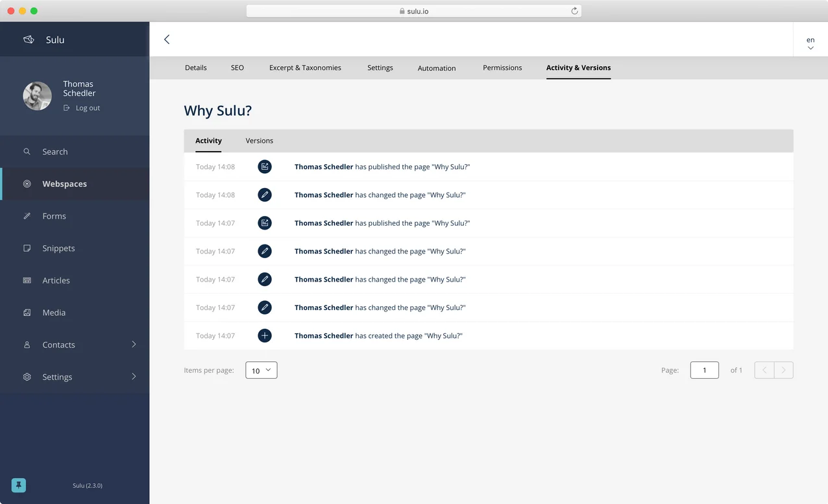Open Search from the sidebar
Viewport: 828px width, 504px height.
(x=55, y=151)
